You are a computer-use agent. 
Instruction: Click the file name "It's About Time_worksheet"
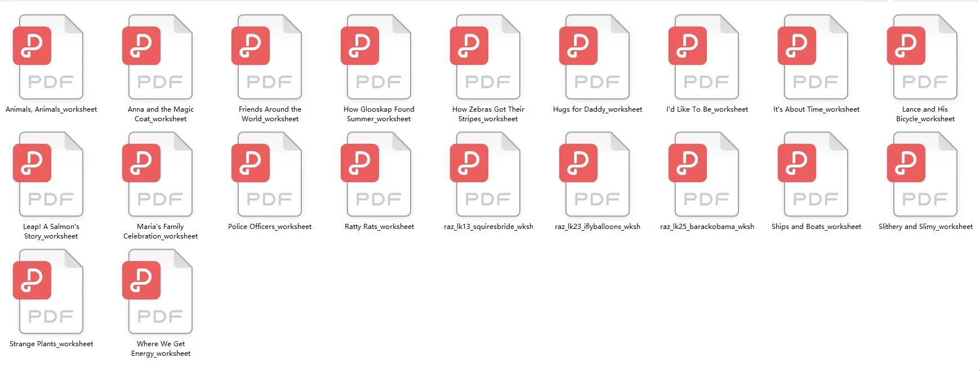(816, 109)
